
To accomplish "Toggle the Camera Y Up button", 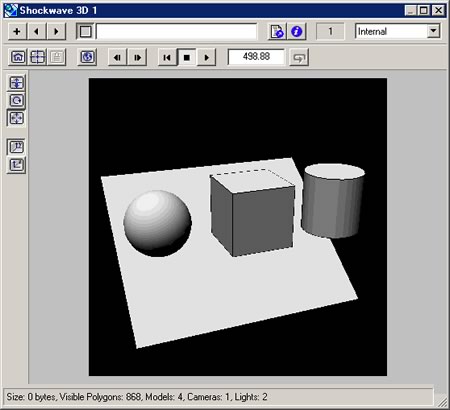I will (x=16, y=147).
